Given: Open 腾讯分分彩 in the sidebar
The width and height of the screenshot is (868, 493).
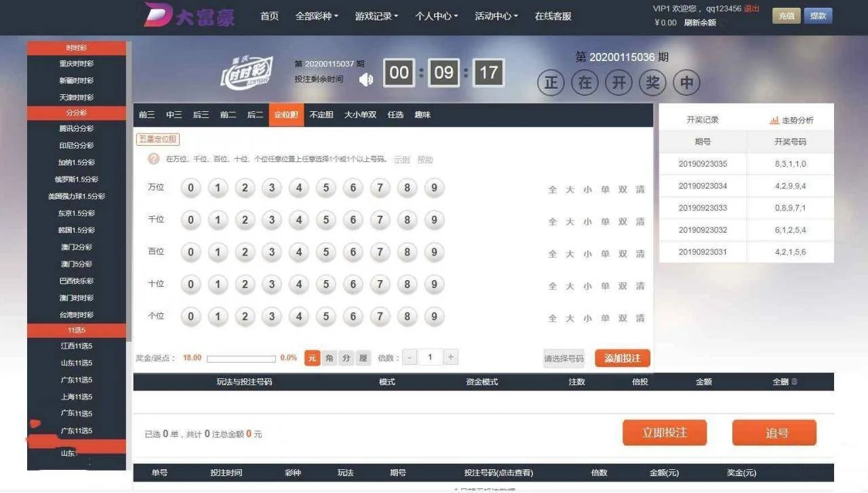Looking at the screenshot, I should pos(76,129).
